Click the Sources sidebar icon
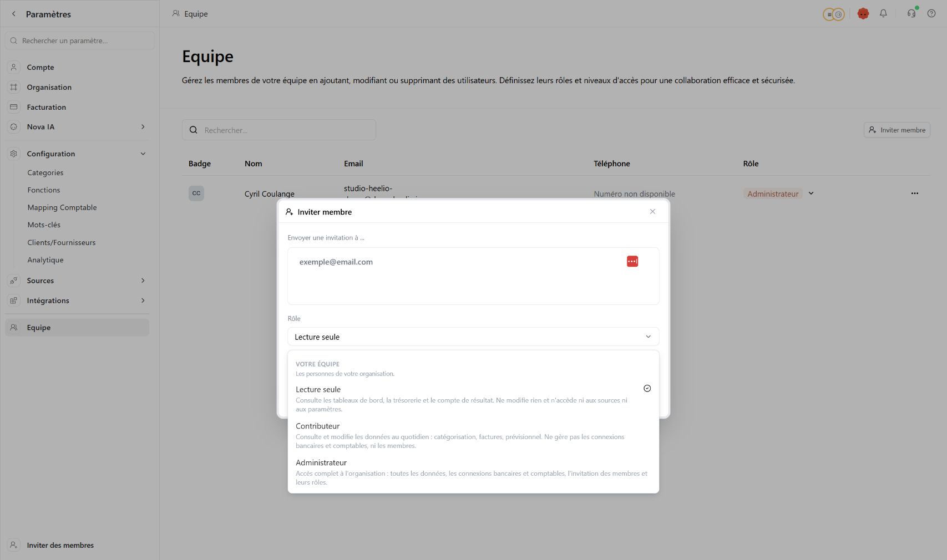The height and width of the screenshot is (560, 947). tap(14, 281)
